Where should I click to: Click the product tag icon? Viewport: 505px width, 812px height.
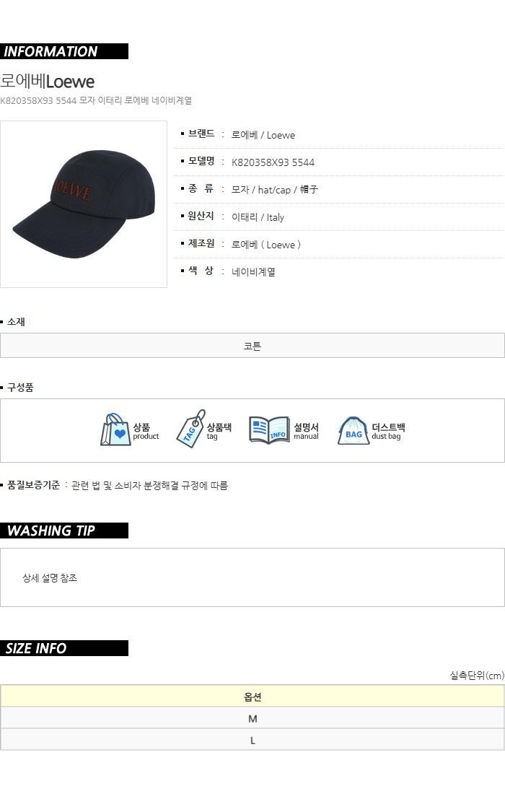191,428
